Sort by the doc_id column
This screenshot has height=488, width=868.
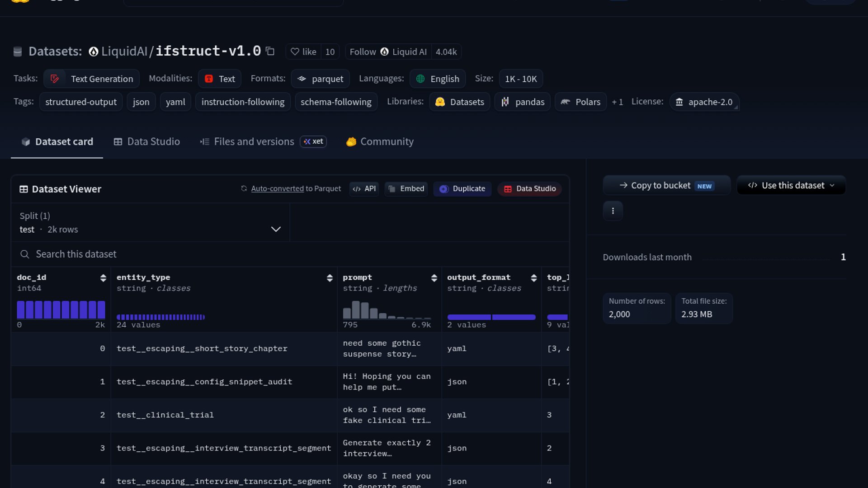[103, 278]
